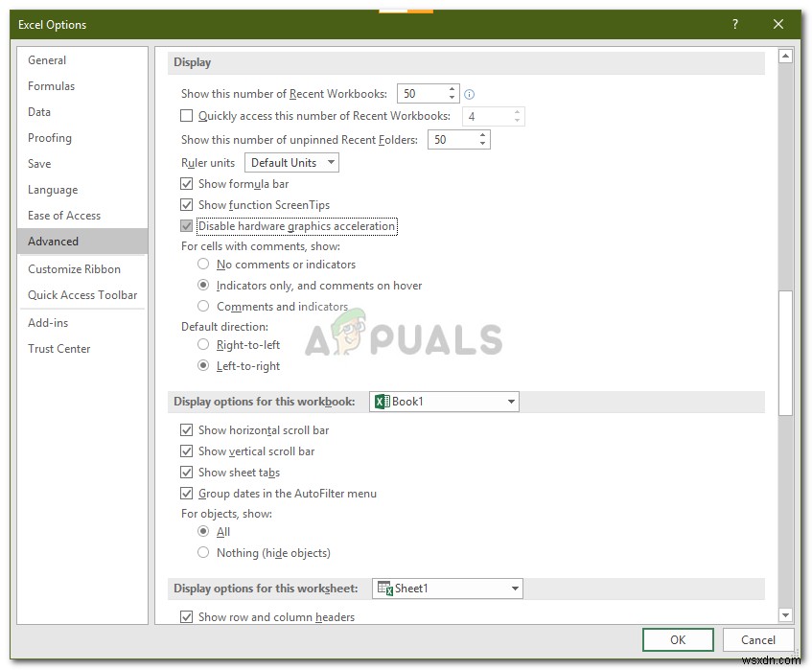This screenshot has width=812, height=670.
Task: Click the scrollbar up arrow
Action: coord(785,56)
